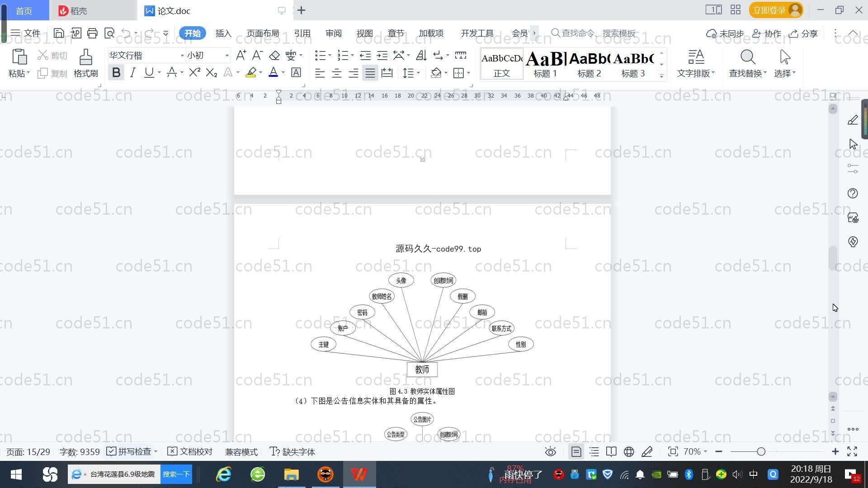The width and height of the screenshot is (868, 488).
Task: Open the Review tab
Action: (x=333, y=33)
